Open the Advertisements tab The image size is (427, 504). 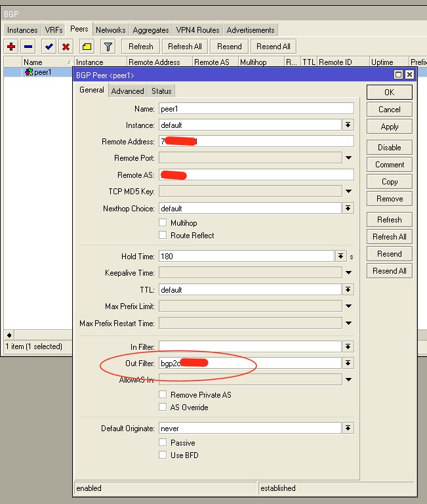pos(251,30)
